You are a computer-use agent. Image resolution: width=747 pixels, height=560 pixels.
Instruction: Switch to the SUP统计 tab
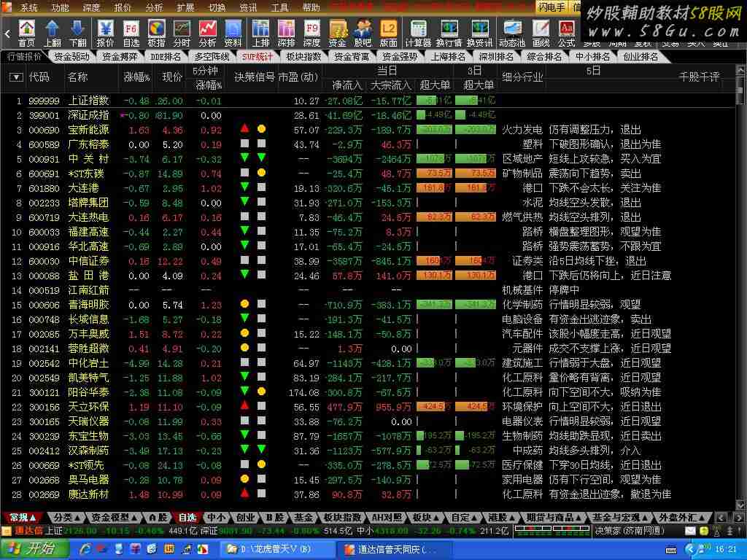tap(258, 57)
